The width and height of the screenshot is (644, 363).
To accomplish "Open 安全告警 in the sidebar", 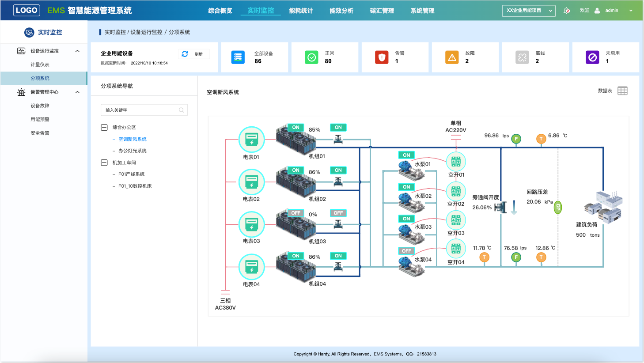I will [x=40, y=133].
